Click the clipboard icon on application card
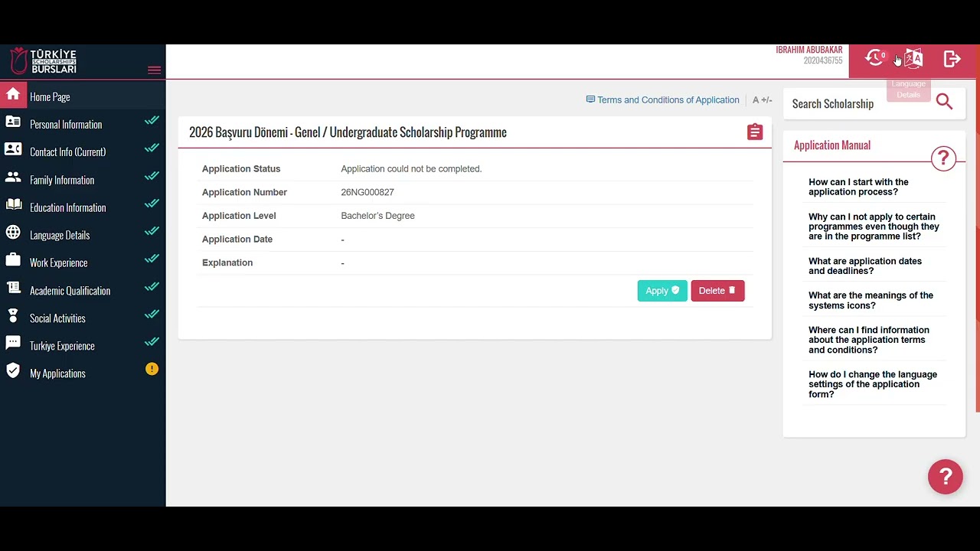This screenshot has width=980, height=551. pyautogui.click(x=755, y=132)
